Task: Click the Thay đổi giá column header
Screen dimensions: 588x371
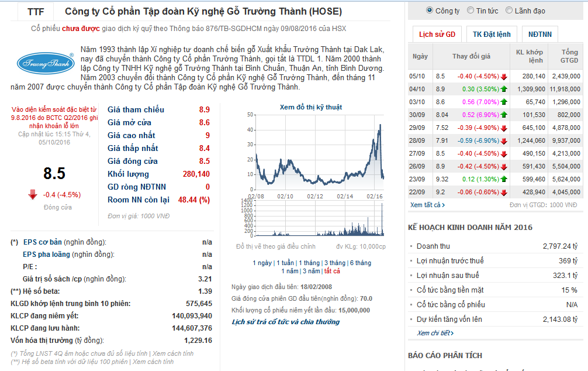Action: (x=471, y=56)
